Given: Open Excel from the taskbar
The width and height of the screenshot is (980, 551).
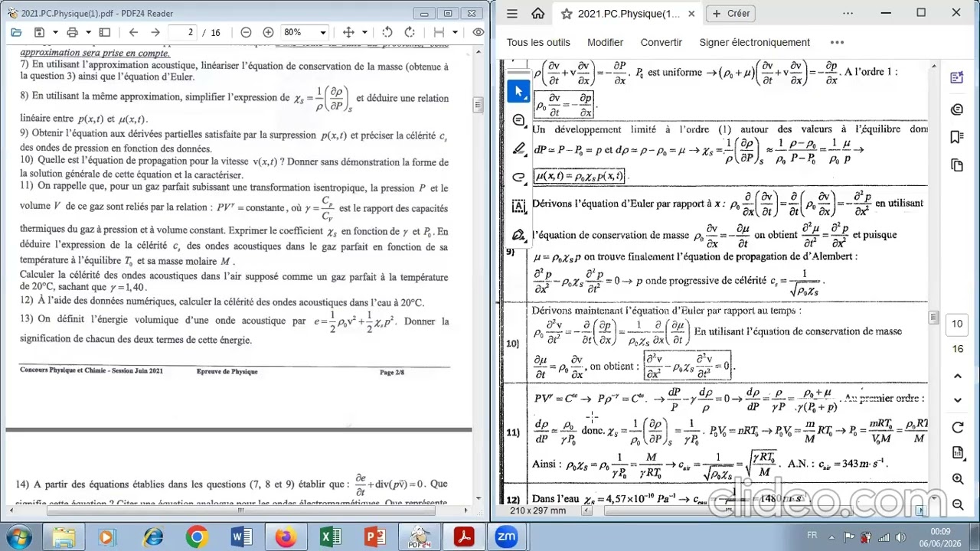Looking at the screenshot, I should [330, 537].
